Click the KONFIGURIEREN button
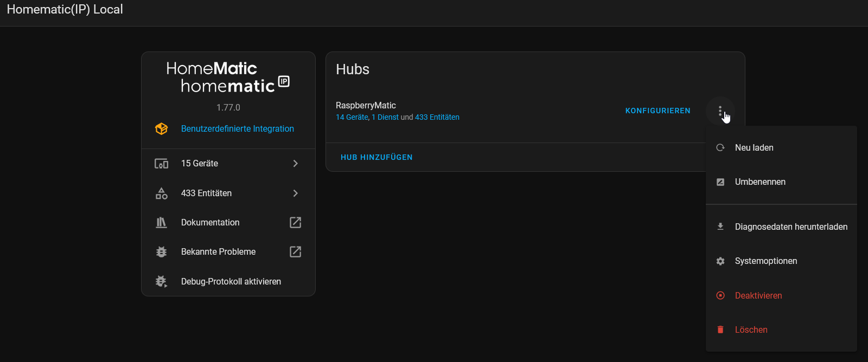The image size is (868, 362). point(658,111)
